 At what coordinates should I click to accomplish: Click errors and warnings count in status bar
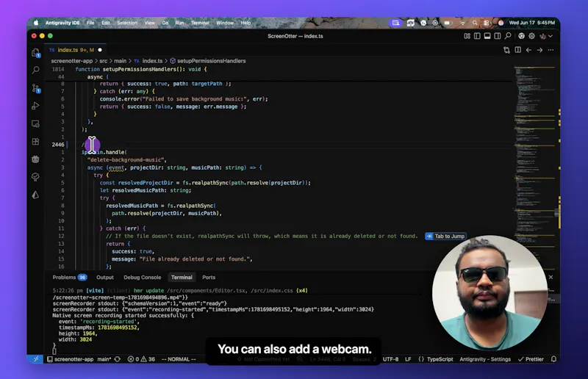click(141, 359)
